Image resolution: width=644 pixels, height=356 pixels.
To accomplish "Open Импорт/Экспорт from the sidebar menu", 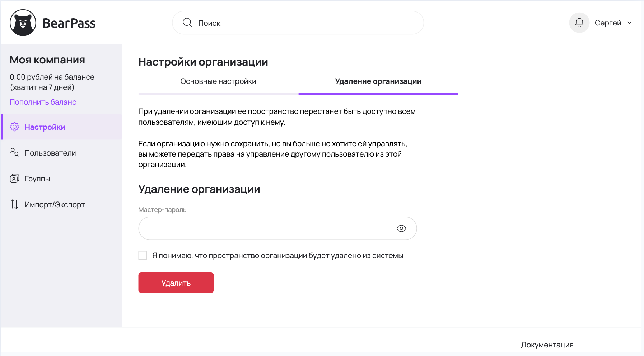I will [x=55, y=205].
